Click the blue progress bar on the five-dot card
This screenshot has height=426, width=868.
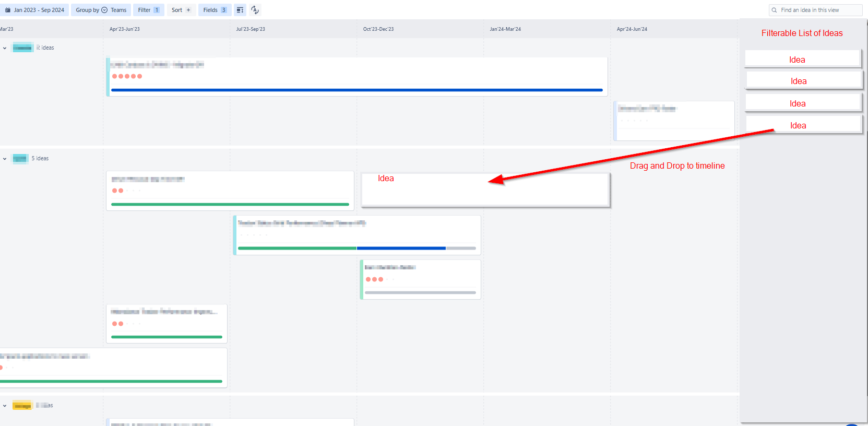(x=357, y=90)
